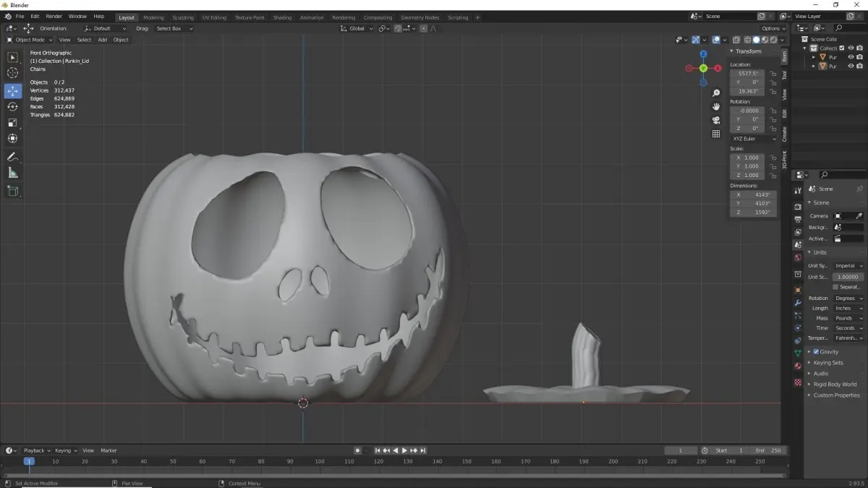Open the Orientation Default dropdown

[106, 28]
